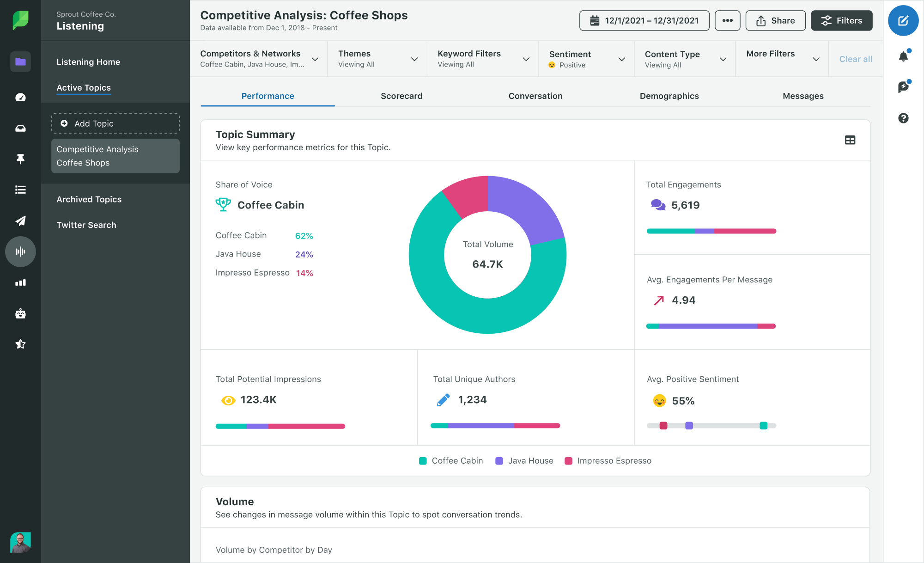The image size is (924, 563).
Task: Switch to the Scorecard tab
Action: pyautogui.click(x=401, y=96)
